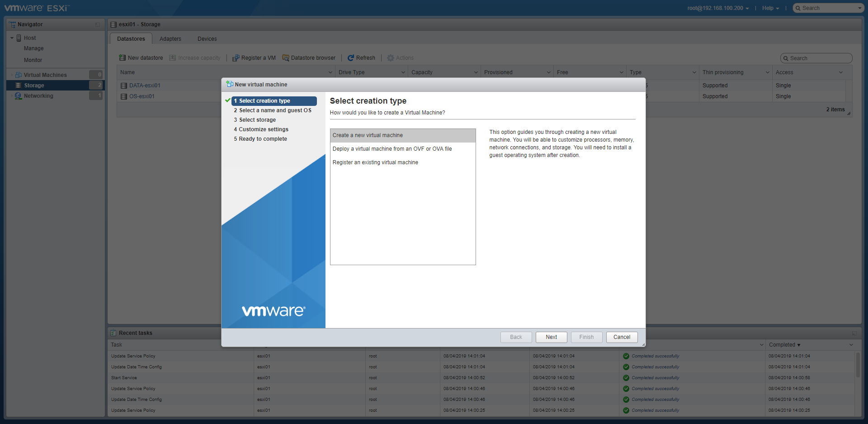Switch to the Devices tab

click(207, 39)
